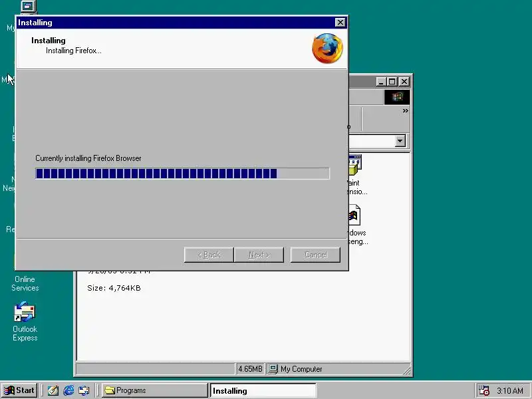Viewport: 532px width, 399px height.
Task: Launch Outlook Express from quick launch
Action: (84, 390)
